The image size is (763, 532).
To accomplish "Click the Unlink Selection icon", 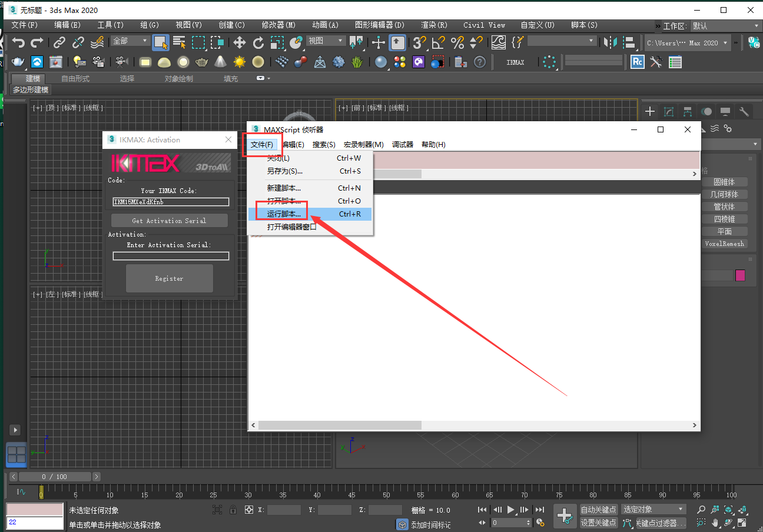I will [x=78, y=42].
